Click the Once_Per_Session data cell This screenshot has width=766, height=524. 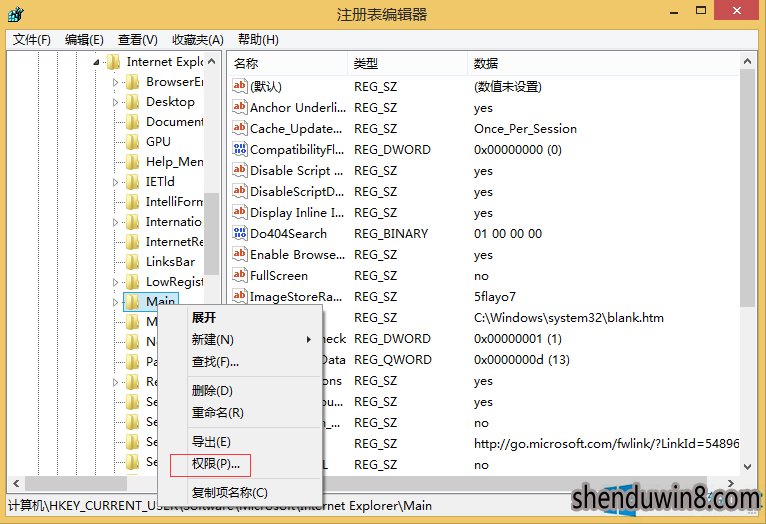click(525, 128)
